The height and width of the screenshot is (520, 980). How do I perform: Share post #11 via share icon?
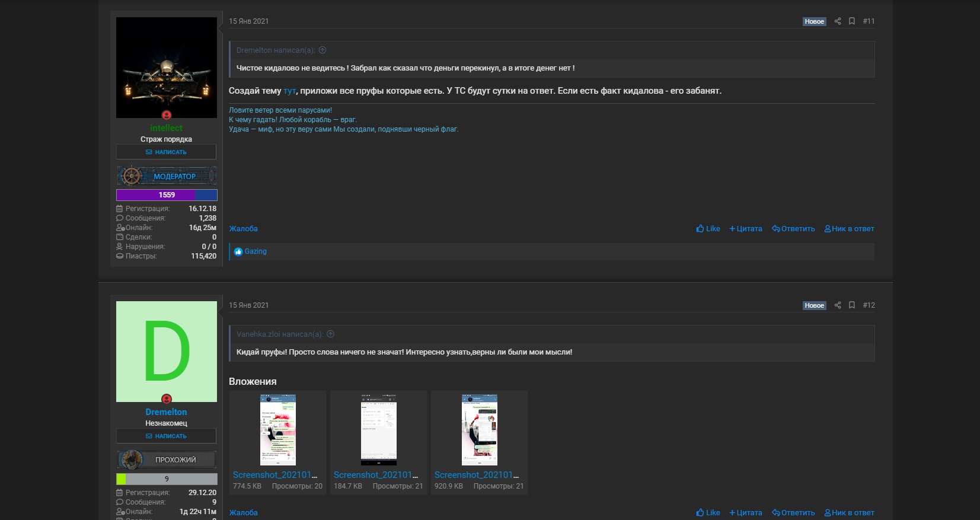click(838, 21)
